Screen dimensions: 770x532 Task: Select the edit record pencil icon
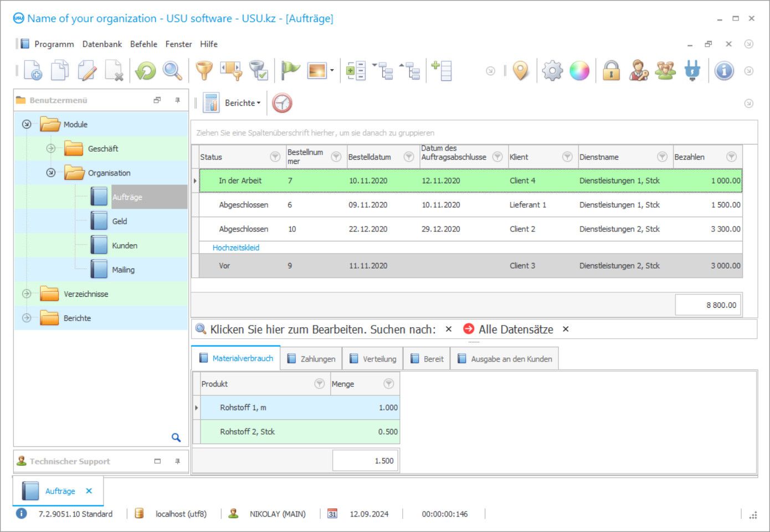point(87,70)
